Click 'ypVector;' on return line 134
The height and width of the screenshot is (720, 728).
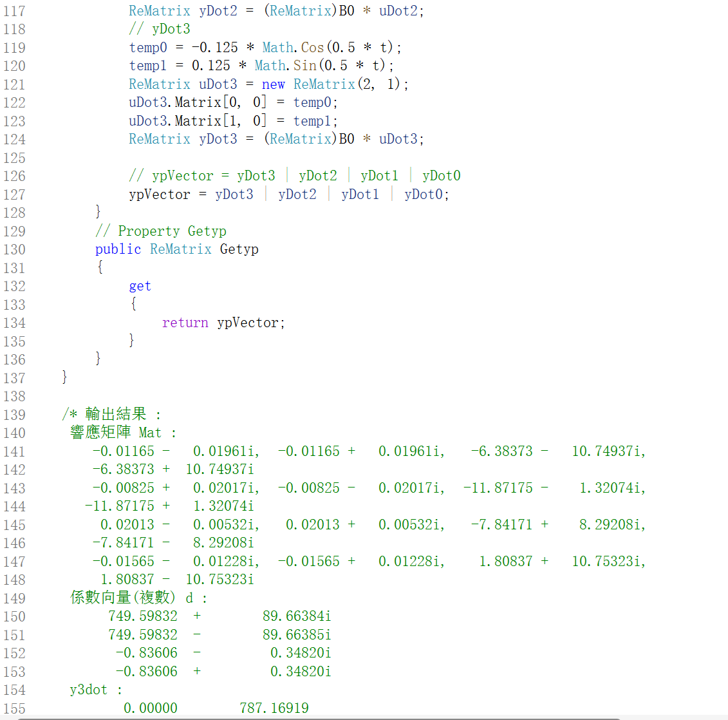click(x=251, y=323)
